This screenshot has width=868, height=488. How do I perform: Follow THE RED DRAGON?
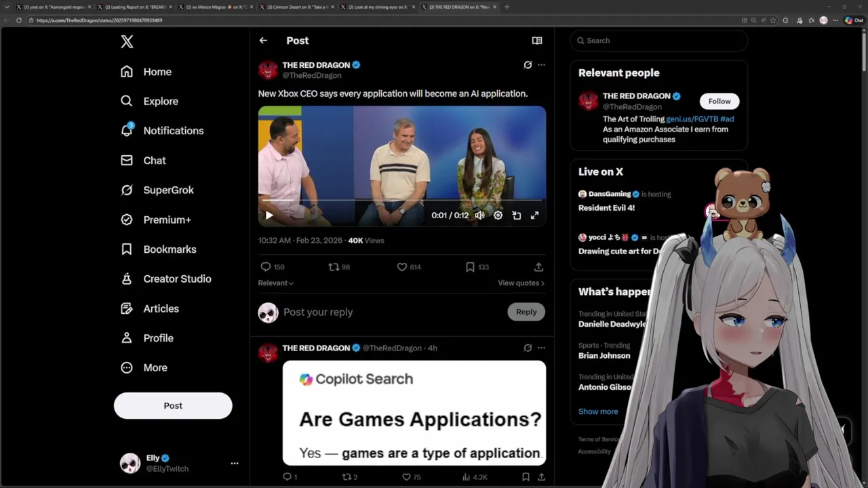click(719, 101)
